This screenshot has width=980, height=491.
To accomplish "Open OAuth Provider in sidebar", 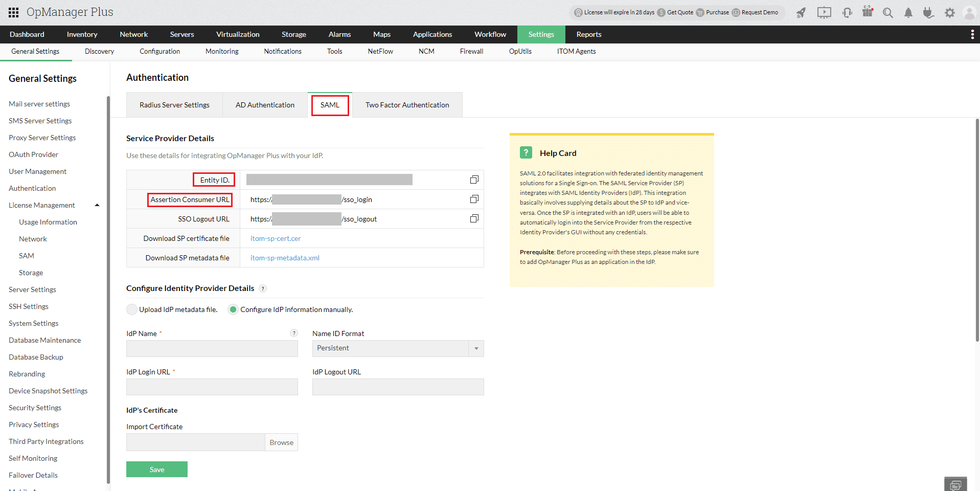I will [x=33, y=154].
